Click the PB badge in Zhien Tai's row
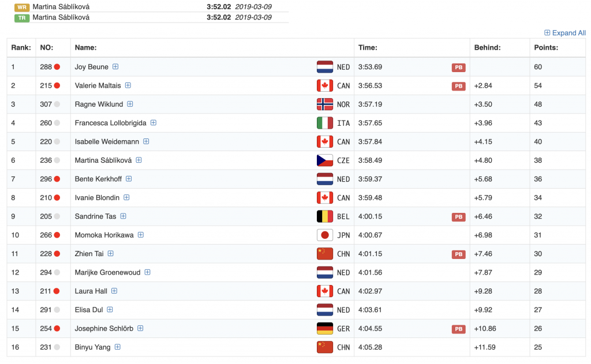 [458, 254]
